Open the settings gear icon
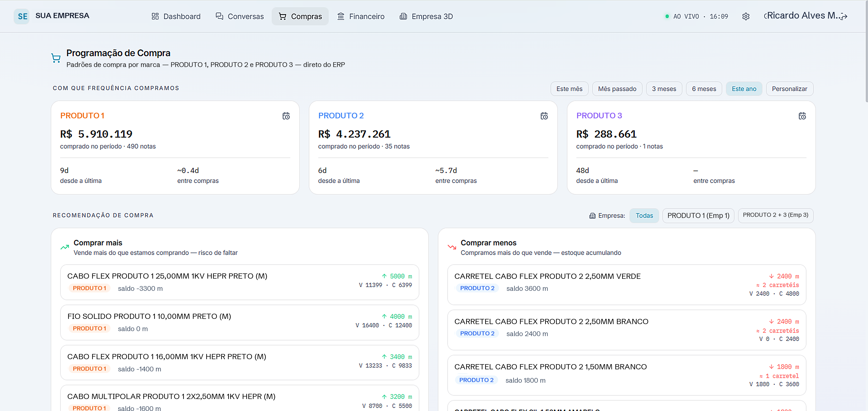 [x=746, y=17]
